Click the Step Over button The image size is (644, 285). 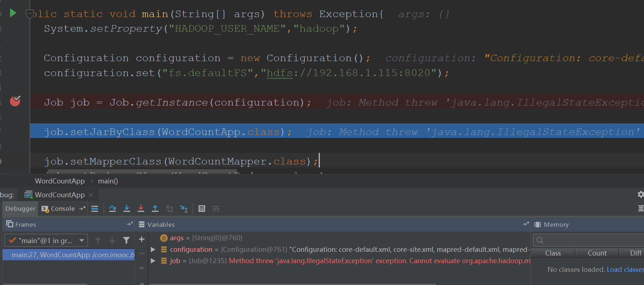(x=113, y=209)
